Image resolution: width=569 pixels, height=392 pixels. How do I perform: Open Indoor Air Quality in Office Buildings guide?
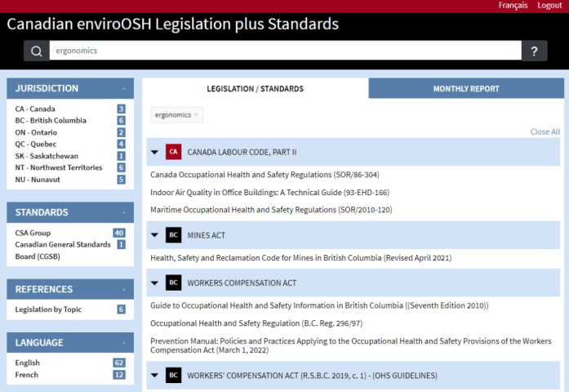click(x=269, y=193)
